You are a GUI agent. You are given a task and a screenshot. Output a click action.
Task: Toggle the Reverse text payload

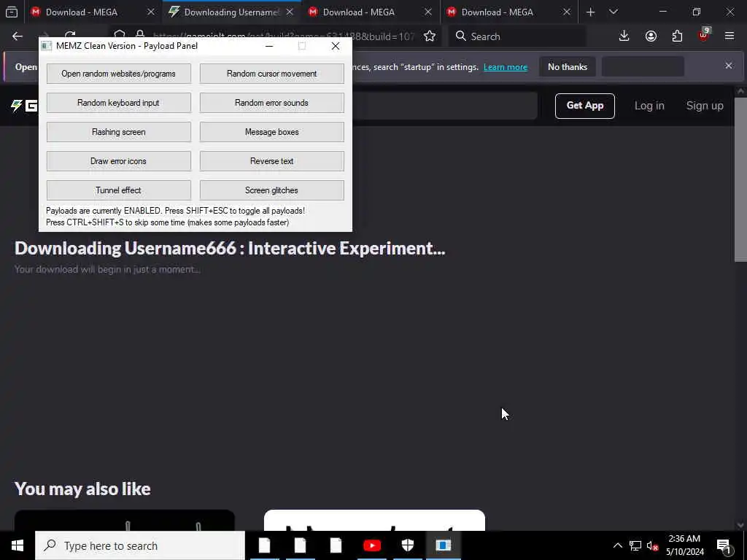[x=271, y=161]
